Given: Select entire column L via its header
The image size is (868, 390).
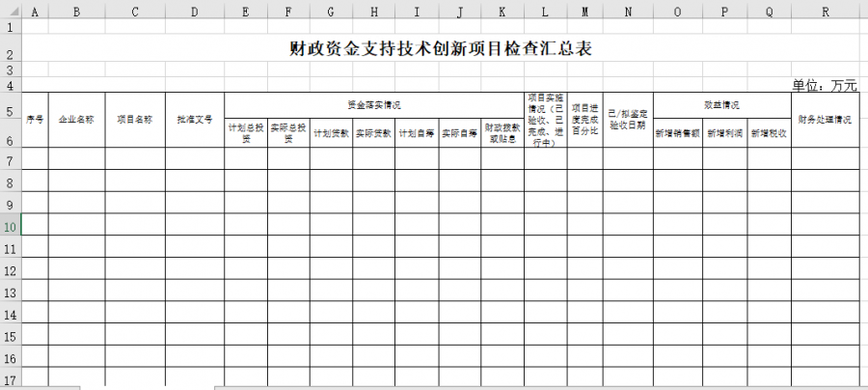Looking at the screenshot, I should coord(545,13).
